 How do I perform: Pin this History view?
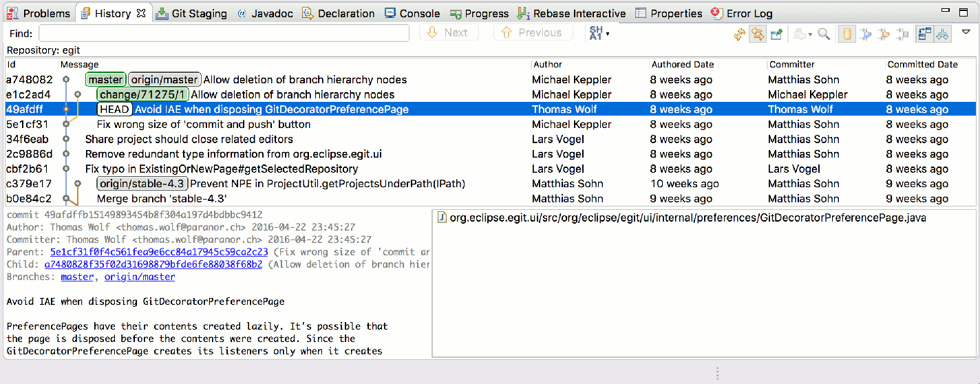click(776, 34)
